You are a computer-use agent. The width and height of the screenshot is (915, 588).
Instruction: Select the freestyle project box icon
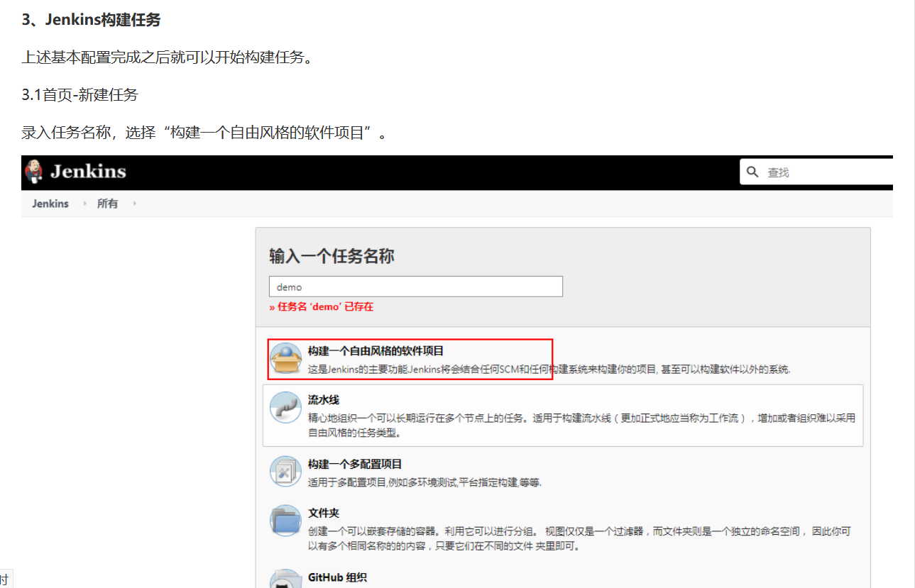coord(285,359)
